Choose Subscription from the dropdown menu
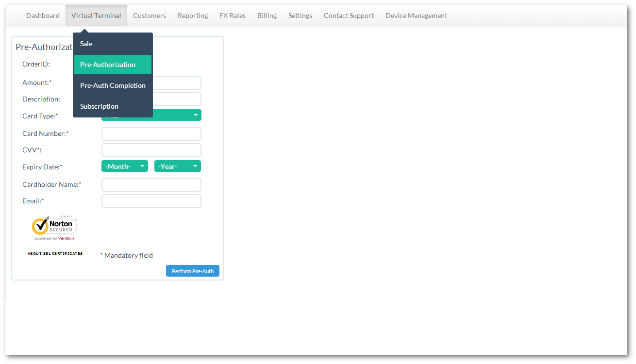Screen dimensions: 636x364 100,106
